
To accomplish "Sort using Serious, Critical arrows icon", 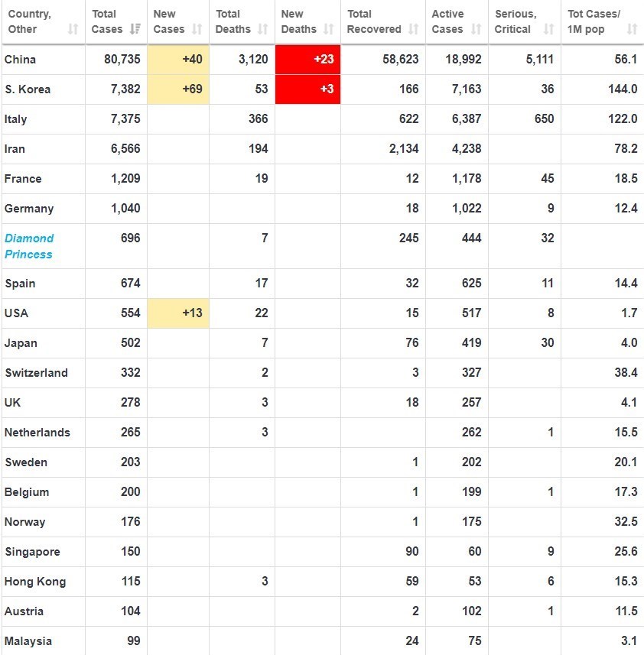I will pyautogui.click(x=548, y=29).
